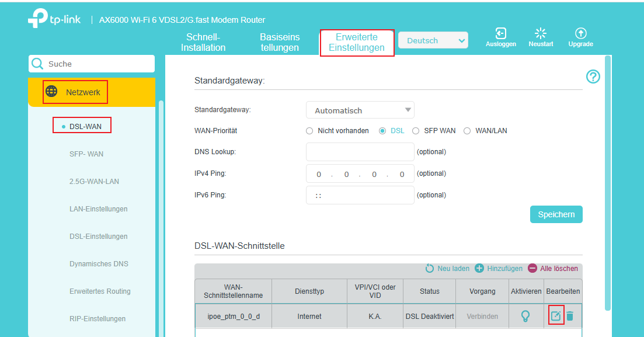Image resolution: width=644 pixels, height=337 pixels.
Task: Open DSL-Einstellungen in the sidebar
Action: pyautogui.click(x=99, y=237)
